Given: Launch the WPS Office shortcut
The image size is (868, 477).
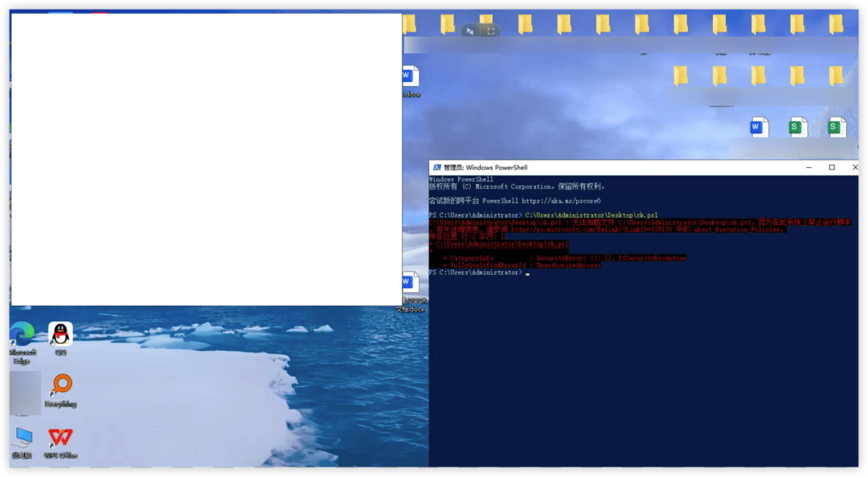Looking at the screenshot, I should pyautogui.click(x=60, y=443).
